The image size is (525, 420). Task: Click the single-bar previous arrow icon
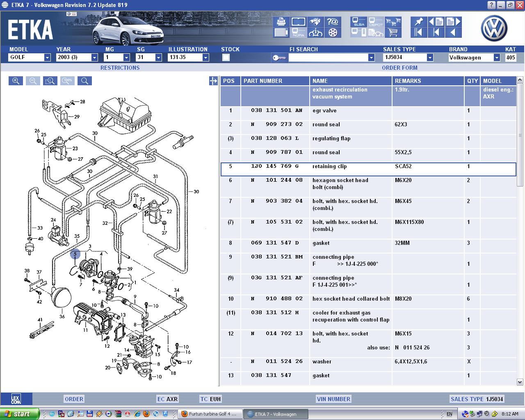[x=436, y=32]
